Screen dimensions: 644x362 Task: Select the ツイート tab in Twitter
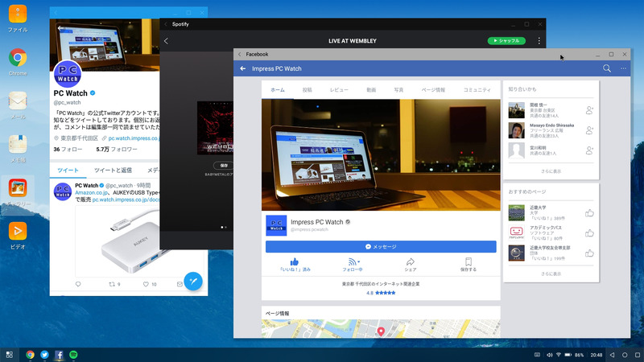coord(68,171)
